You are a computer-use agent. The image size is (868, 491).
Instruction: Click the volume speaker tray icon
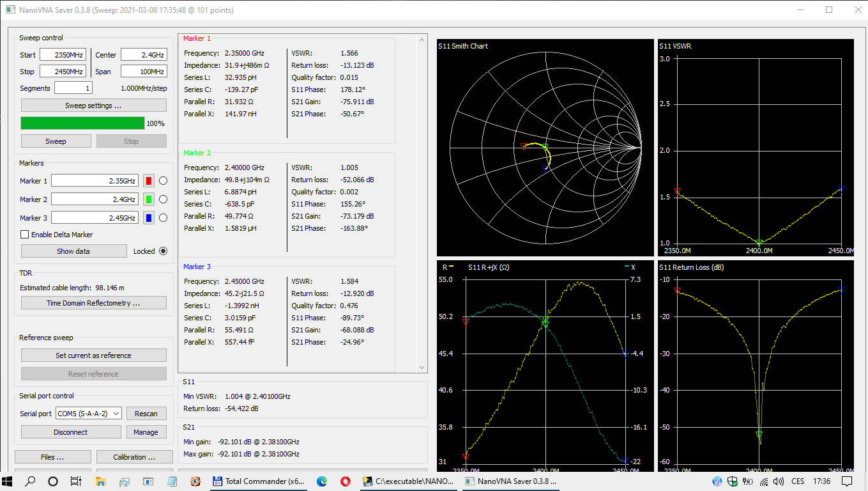[778, 481]
